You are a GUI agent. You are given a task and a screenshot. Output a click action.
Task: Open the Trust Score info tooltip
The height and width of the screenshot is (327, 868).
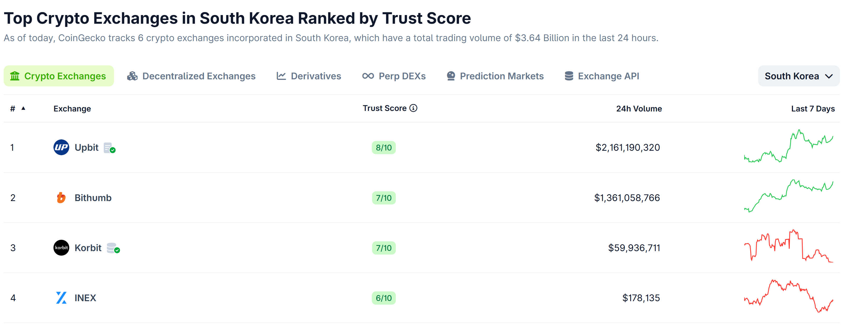pos(414,108)
